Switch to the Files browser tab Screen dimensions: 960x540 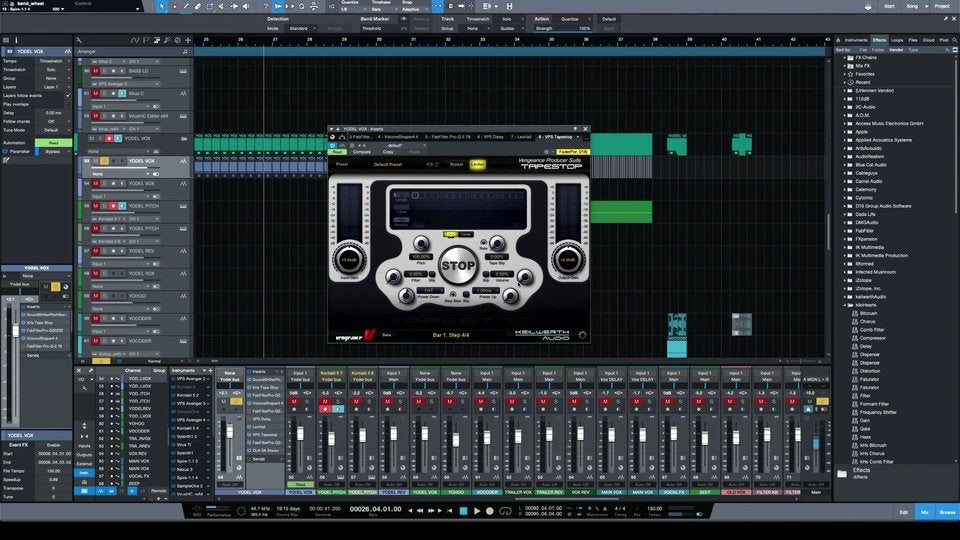pos(913,40)
